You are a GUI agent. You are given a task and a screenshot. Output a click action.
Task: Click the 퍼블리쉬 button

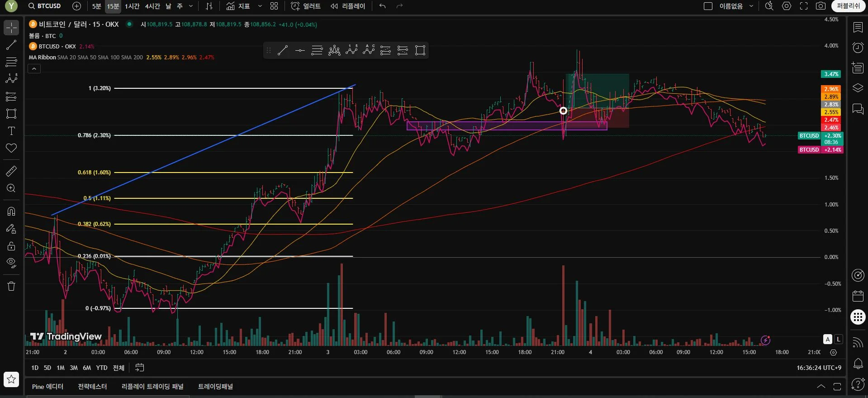(x=848, y=6)
